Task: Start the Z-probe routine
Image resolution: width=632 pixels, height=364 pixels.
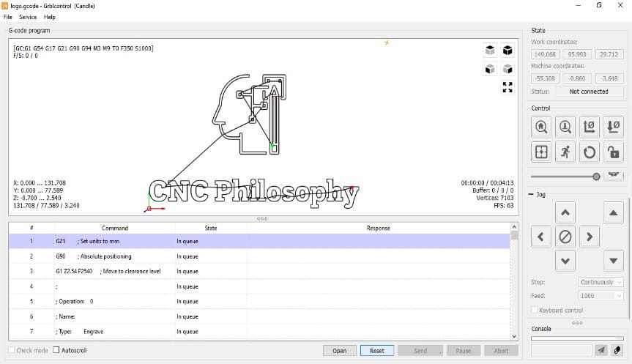Action: click(x=565, y=127)
